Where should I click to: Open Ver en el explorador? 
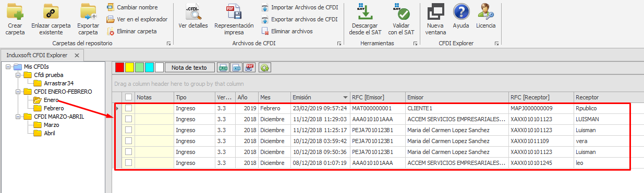coord(137,19)
